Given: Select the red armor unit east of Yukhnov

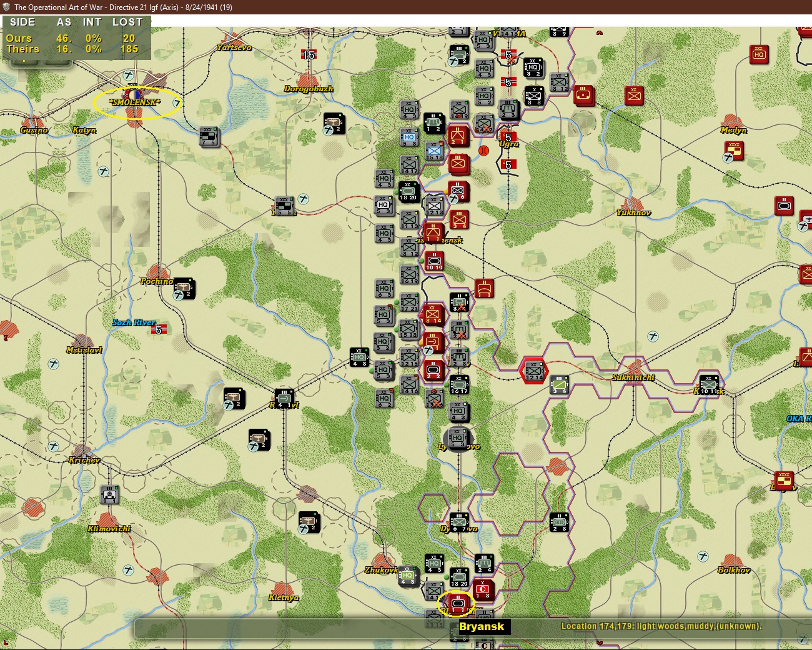Looking at the screenshot, I should 784,206.
